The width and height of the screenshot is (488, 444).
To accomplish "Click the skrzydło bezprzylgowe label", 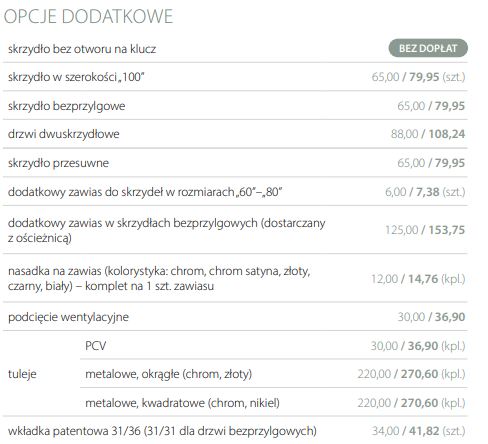I will [x=67, y=106].
